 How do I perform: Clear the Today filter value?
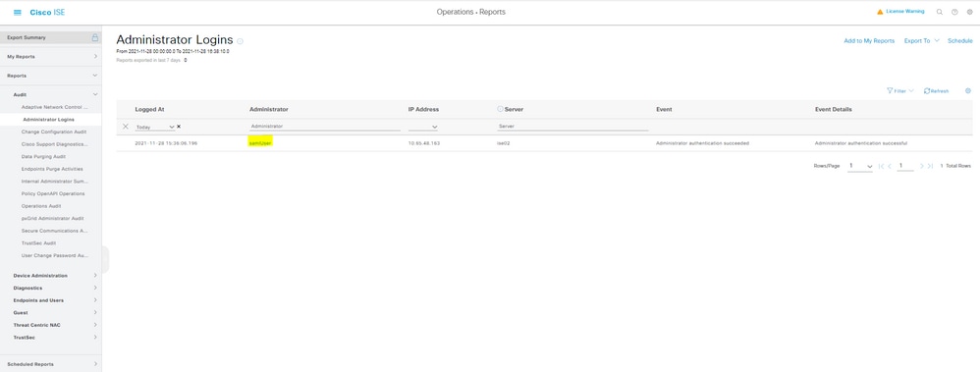coord(179,127)
